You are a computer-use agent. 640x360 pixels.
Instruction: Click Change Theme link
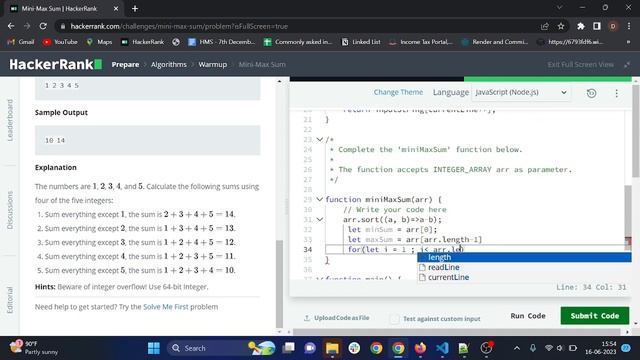pos(398,92)
